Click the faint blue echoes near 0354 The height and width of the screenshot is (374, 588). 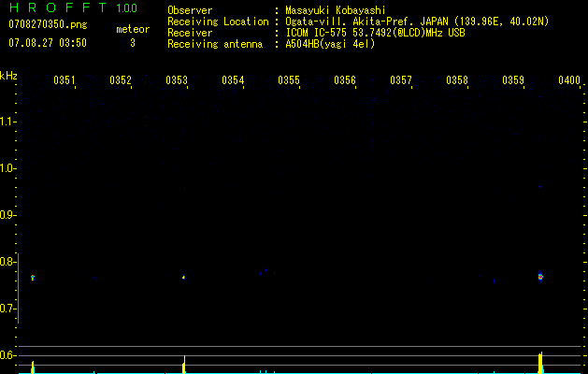tap(267, 271)
